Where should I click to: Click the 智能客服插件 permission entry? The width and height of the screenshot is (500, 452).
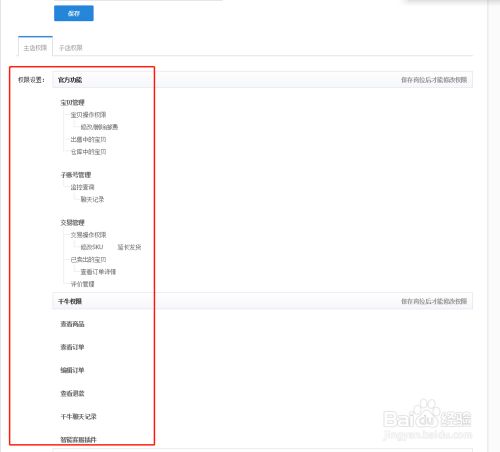pyautogui.click(x=78, y=440)
